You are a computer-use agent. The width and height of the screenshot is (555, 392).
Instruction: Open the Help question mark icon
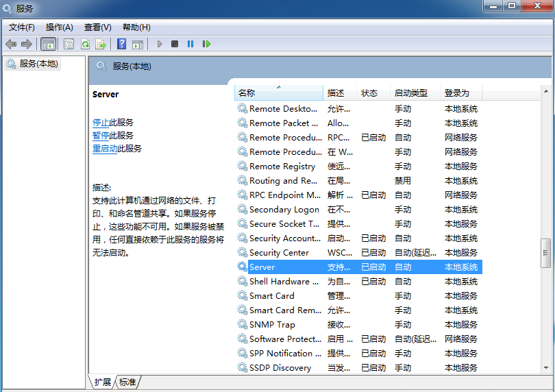121,44
